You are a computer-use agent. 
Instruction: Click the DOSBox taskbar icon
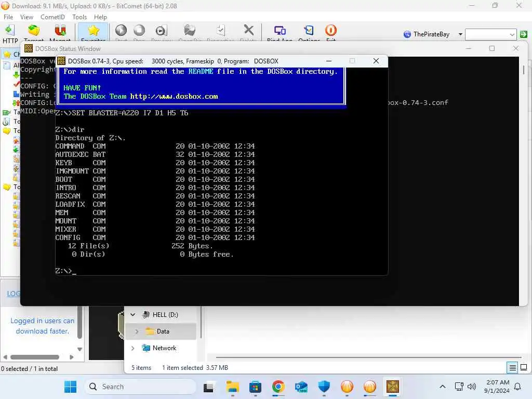click(393, 387)
